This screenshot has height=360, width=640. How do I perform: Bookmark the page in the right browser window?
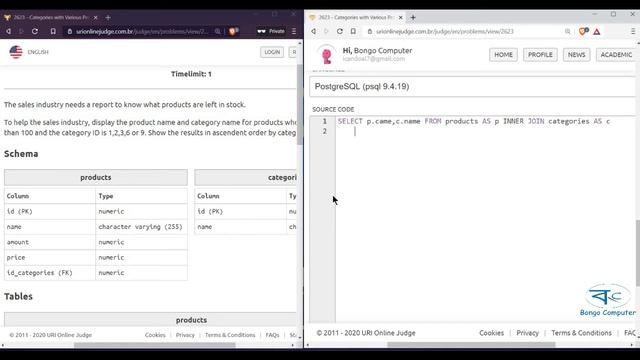(353, 31)
